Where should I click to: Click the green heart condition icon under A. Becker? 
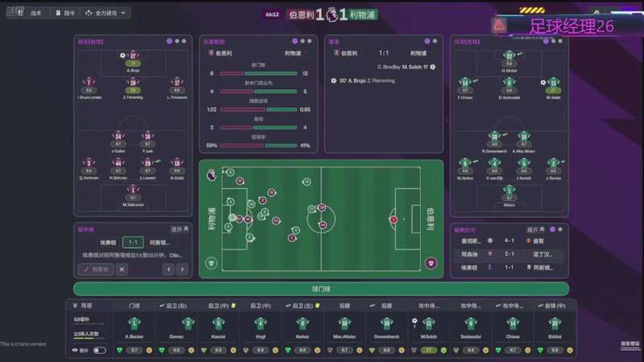tap(119, 350)
